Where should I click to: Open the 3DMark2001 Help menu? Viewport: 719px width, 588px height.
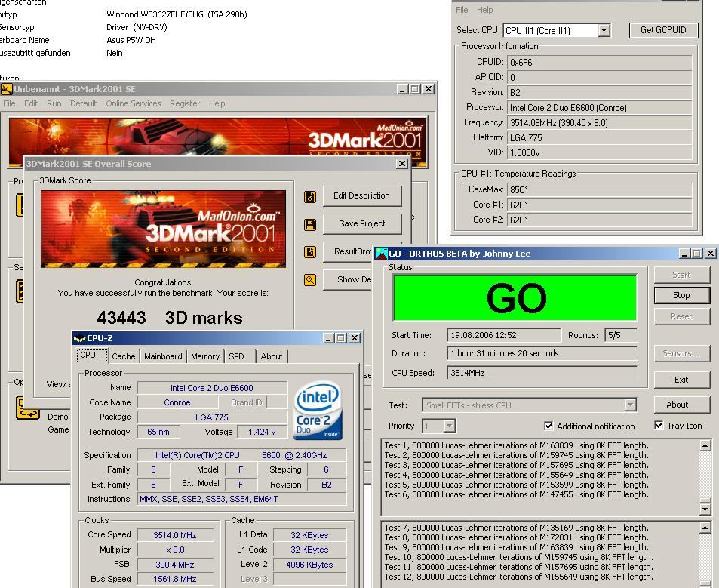217,103
